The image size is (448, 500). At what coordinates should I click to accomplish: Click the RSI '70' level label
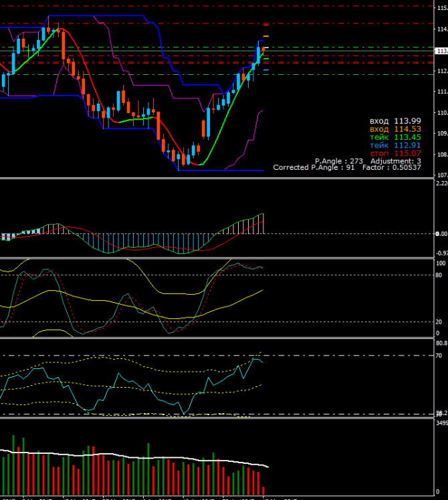click(439, 356)
